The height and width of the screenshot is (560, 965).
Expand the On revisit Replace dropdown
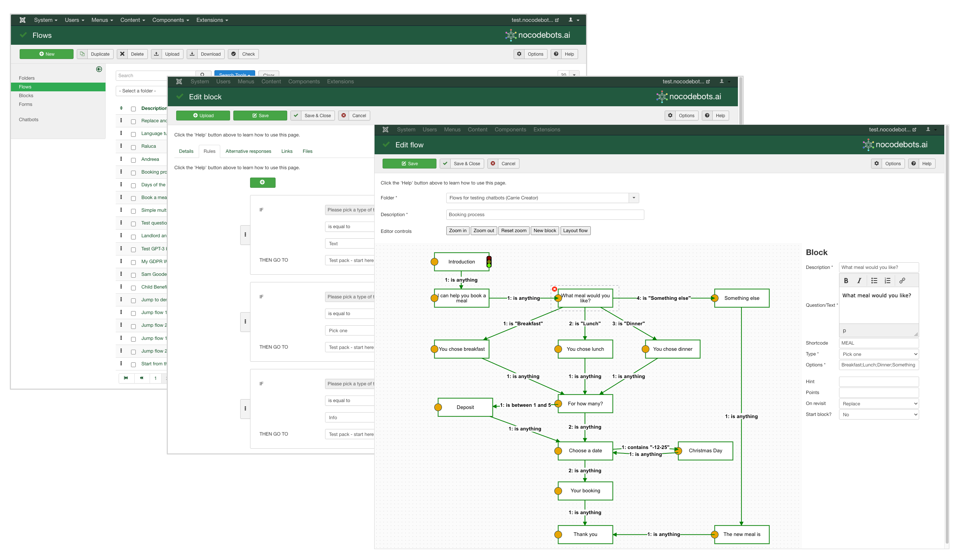(x=878, y=404)
